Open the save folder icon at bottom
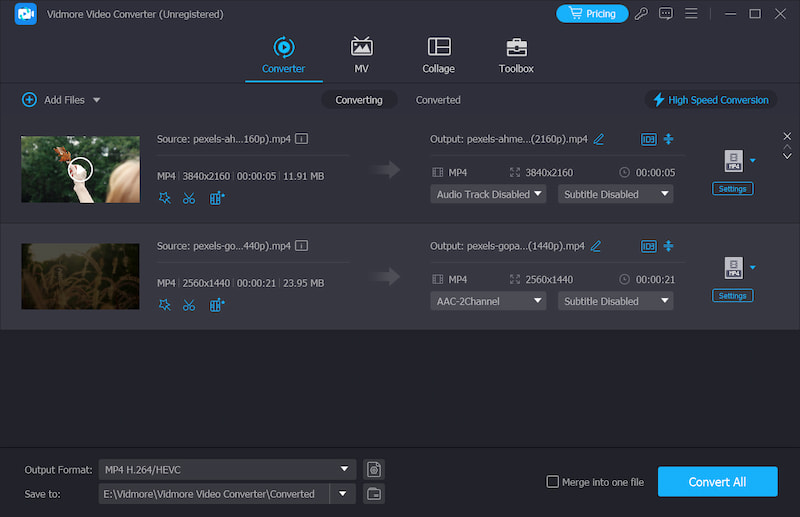This screenshot has width=800, height=517. pyautogui.click(x=374, y=493)
